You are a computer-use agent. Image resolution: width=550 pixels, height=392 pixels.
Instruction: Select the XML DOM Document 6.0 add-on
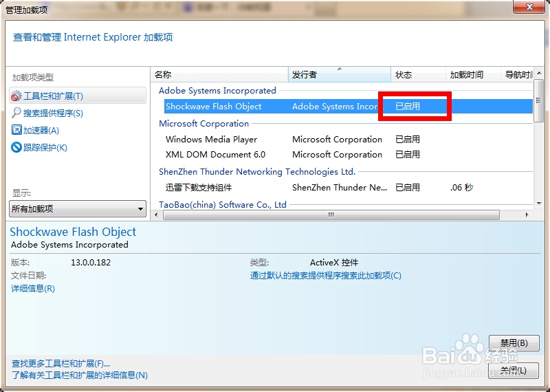(x=215, y=155)
